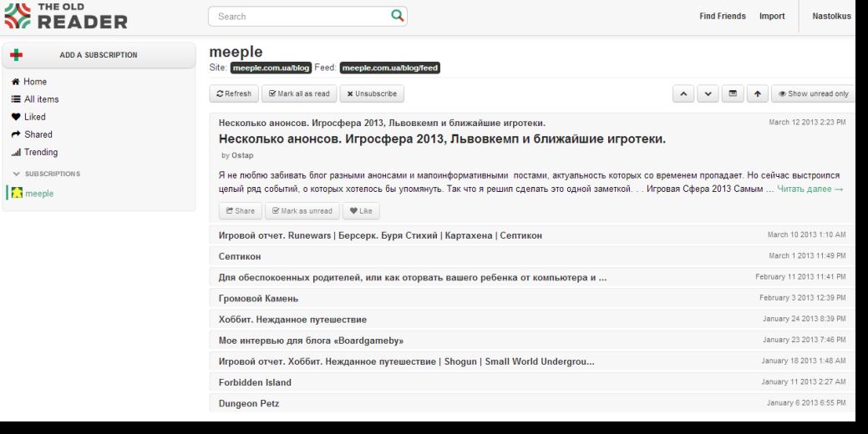Viewport: 868px width, 434px height.
Task: Open the large post title 'Несколько анонсов'
Action: 442,139
